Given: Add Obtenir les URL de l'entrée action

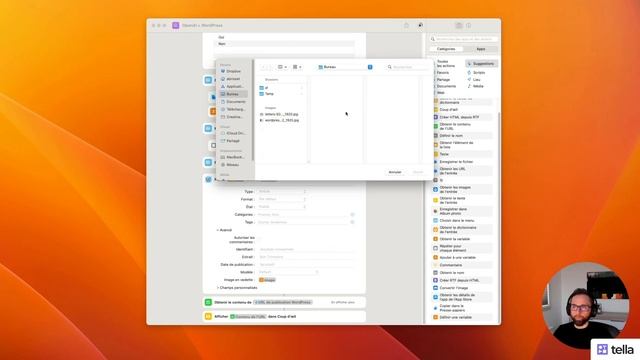Looking at the screenshot, I should [x=462, y=171].
